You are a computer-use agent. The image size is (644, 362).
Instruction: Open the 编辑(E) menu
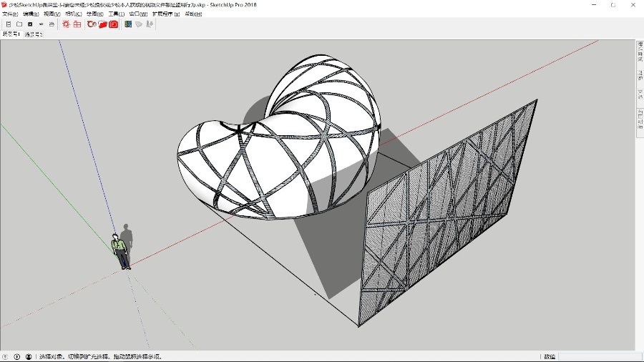pyautogui.click(x=31, y=14)
